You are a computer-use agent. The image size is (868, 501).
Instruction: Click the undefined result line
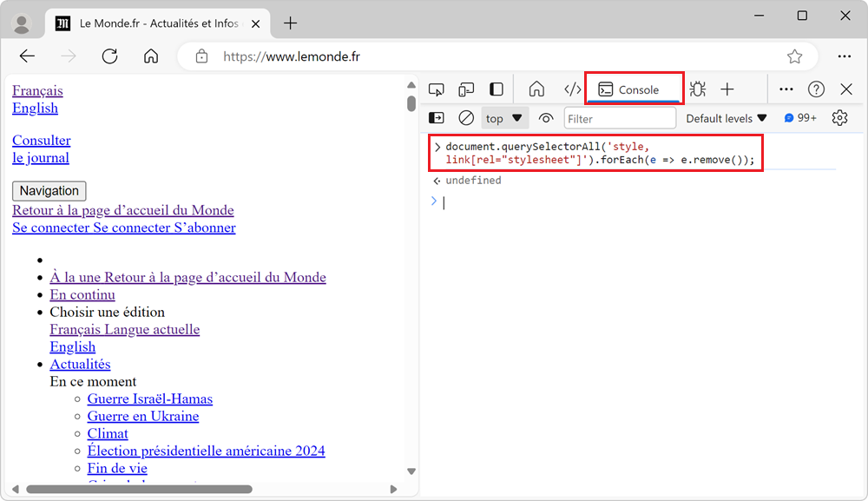473,181
